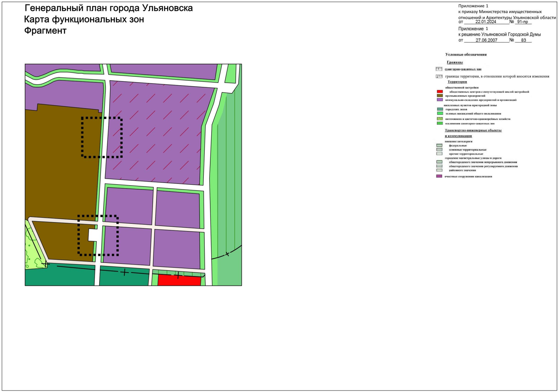Image resolution: width=559 pixels, height=392 pixels.
Task: Click the underlined Территории heading
Action: 457,82
